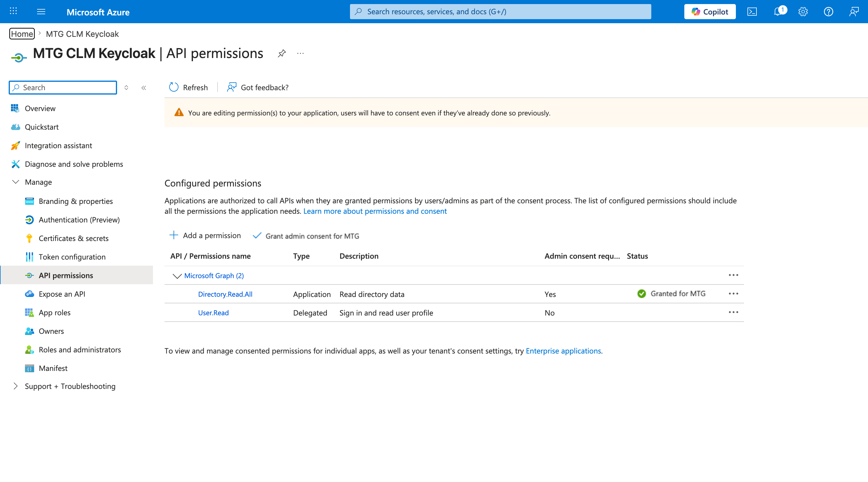
Task: Launch Cloud Shell from the top bar
Action: tap(752, 12)
